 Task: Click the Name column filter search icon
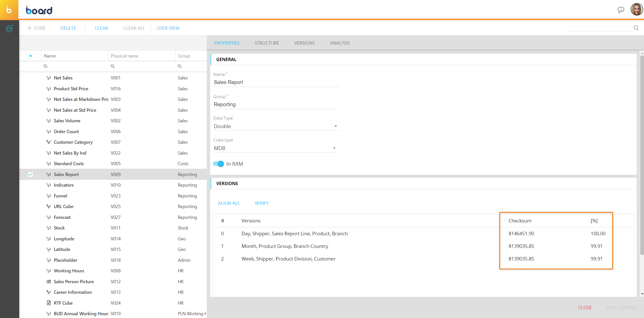tap(46, 66)
